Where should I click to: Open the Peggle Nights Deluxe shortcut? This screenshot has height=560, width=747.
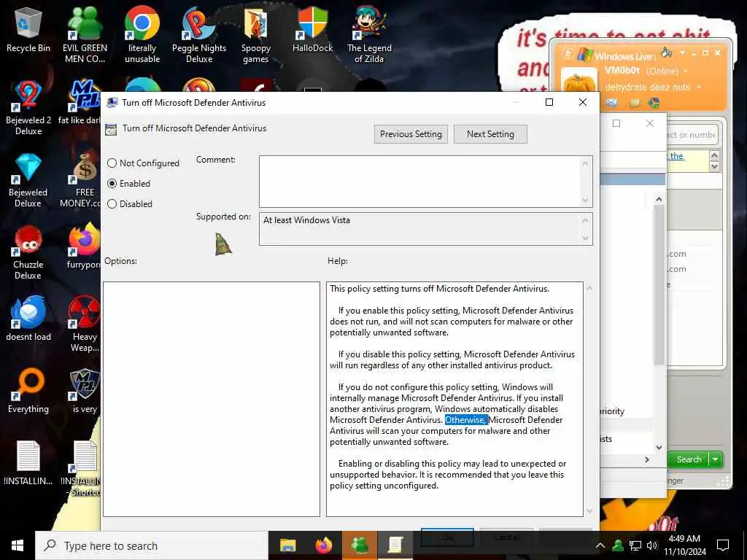[x=199, y=35]
